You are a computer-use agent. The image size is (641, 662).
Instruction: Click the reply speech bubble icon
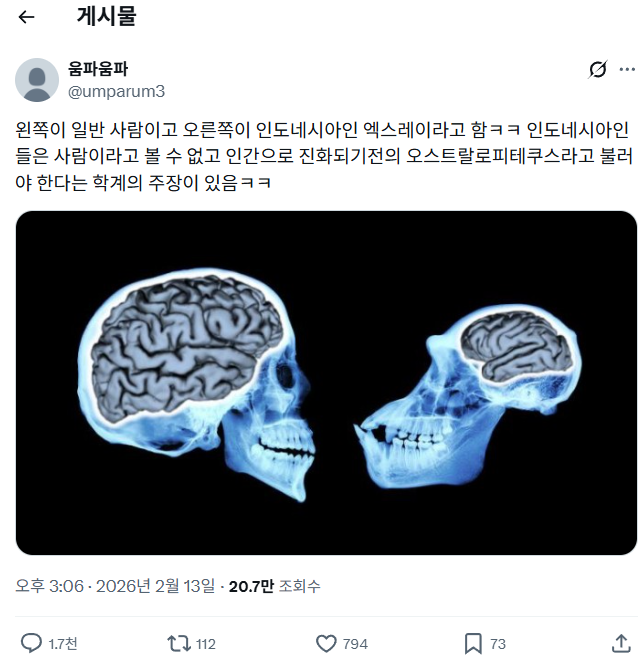point(31,643)
